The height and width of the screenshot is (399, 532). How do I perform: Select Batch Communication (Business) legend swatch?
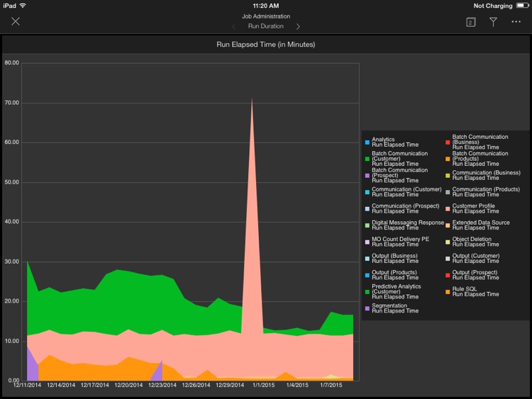point(448,142)
